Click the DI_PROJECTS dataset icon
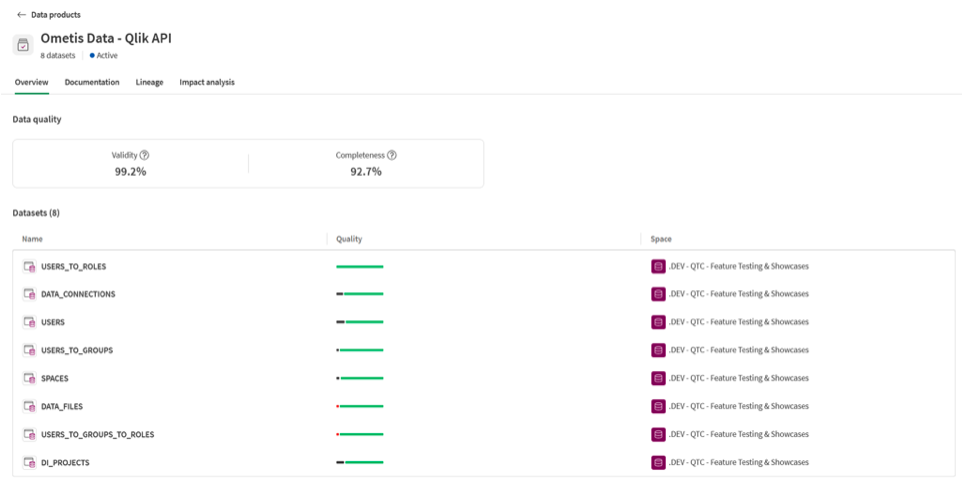Viewport: 962px width, 479px height. [x=29, y=463]
